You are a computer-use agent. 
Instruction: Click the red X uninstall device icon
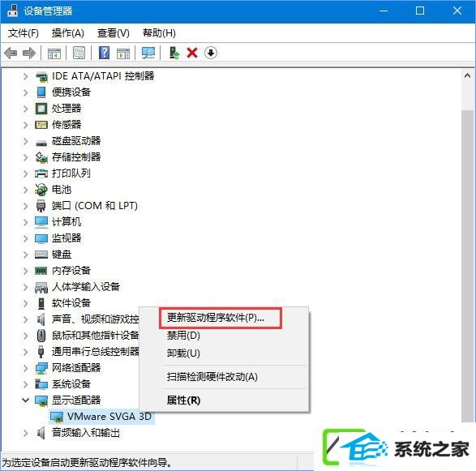point(192,54)
